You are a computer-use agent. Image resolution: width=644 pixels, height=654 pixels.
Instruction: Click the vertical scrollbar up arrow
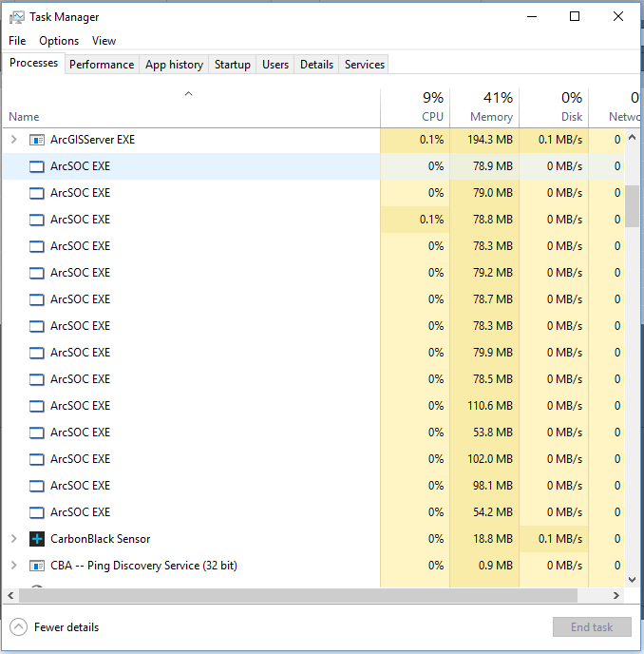pyautogui.click(x=632, y=137)
